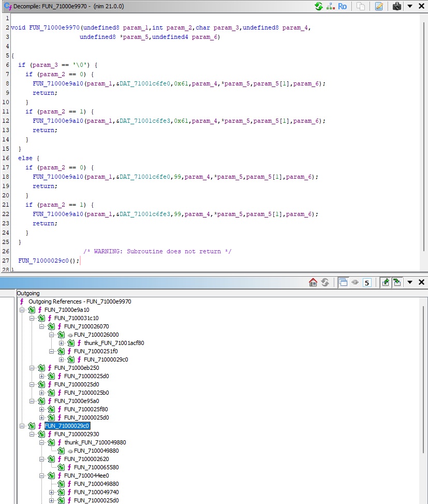Select FUN_7100002930 tree row
428x504 pixels.
pos(77,434)
